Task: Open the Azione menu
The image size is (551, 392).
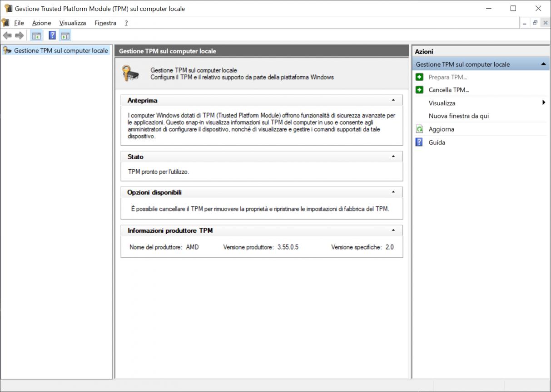Action: (x=41, y=23)
